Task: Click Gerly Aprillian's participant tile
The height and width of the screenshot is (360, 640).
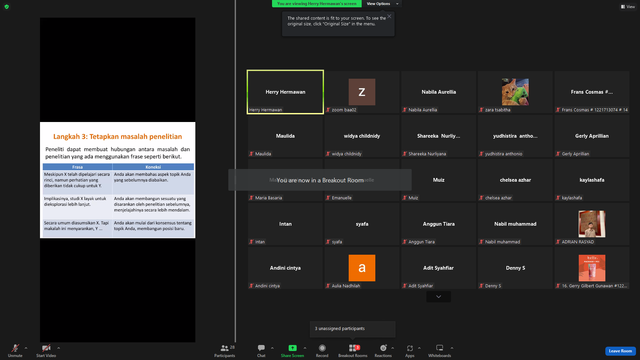Action: (x=591, y=136)
